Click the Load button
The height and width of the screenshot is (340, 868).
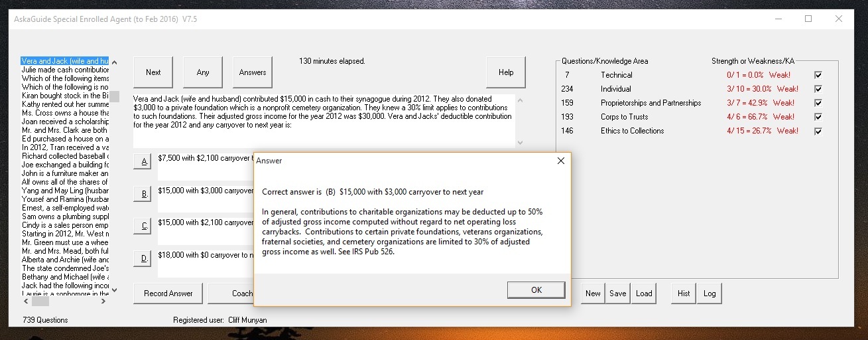tap(644, 294)
